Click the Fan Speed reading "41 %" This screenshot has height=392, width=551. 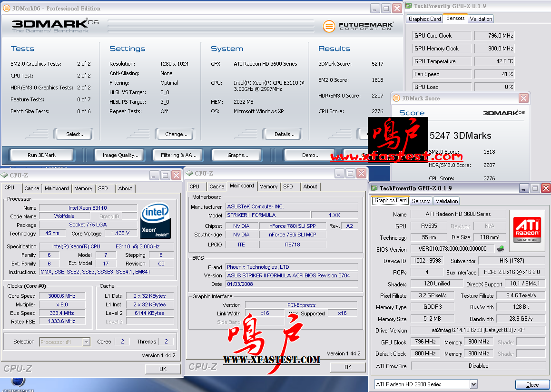click(x=494, y=74)
